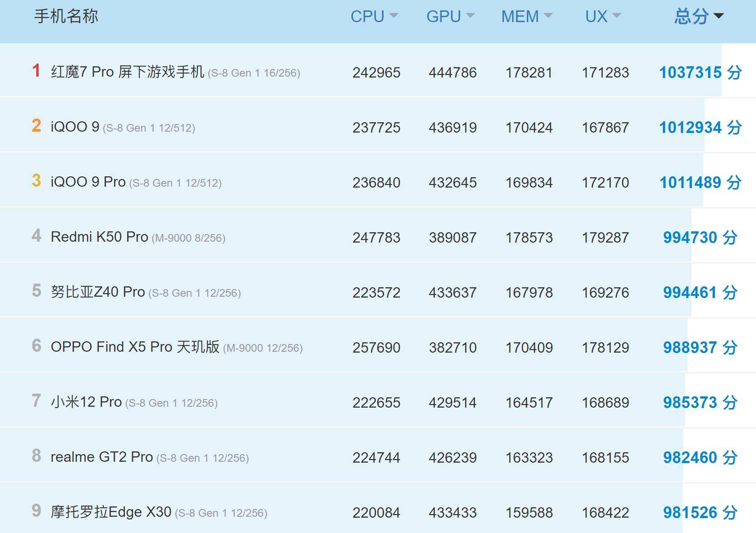Screen dimensions: 756x533
Task: Open realme GT2 Pro entry
Action: [x=102, y=457]
